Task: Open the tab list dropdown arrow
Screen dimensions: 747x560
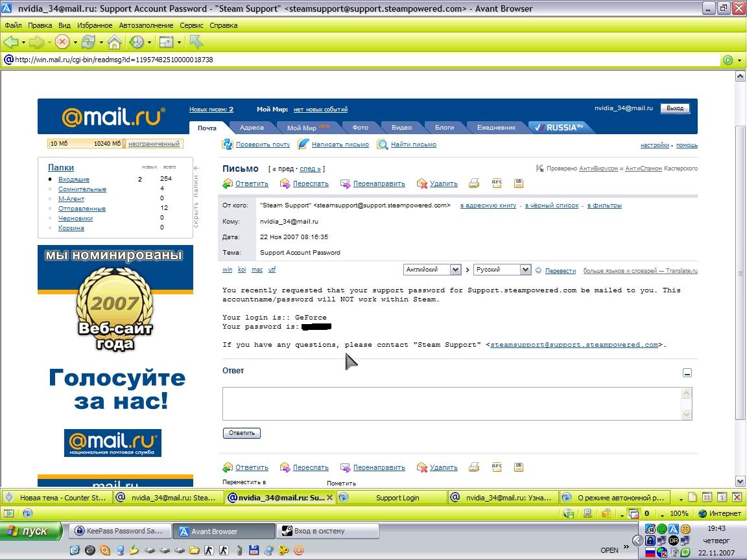Action: click(x=681, y=498)
